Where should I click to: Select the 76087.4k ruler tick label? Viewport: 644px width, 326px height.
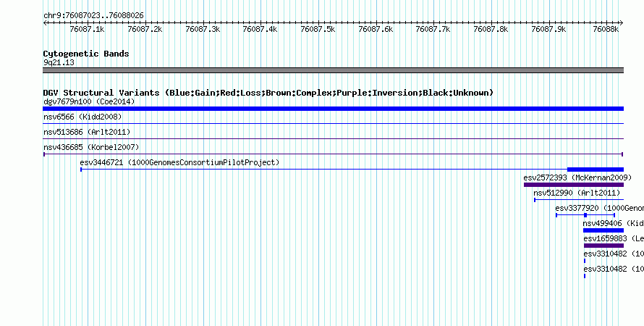coord(260,30)
